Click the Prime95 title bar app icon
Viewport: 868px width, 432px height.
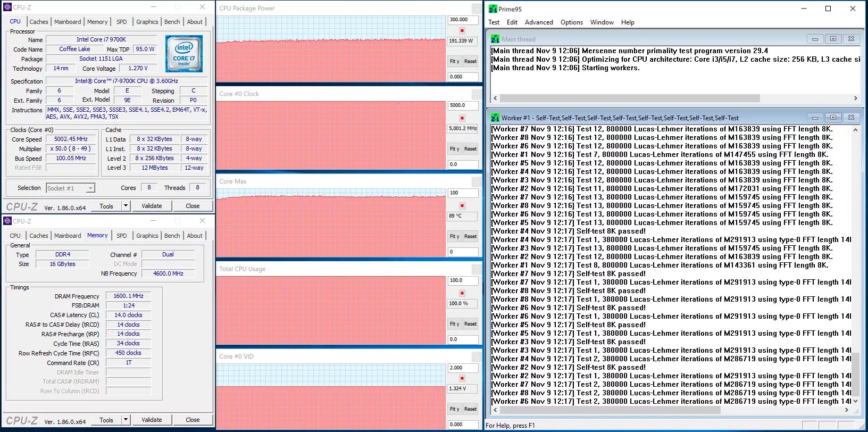pos(493,9)
